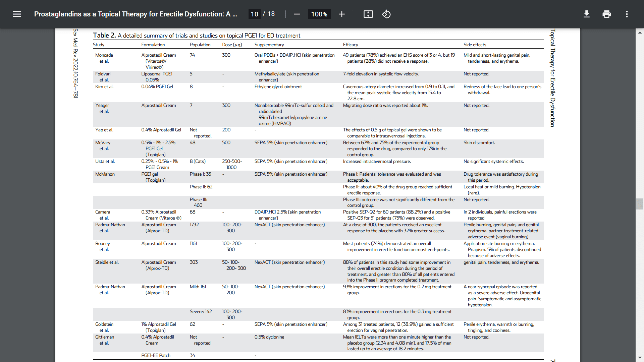Viewport: 644px width, 362px height.
Task: Click the 'Supplementary' column header
Action: click(269, 45)
